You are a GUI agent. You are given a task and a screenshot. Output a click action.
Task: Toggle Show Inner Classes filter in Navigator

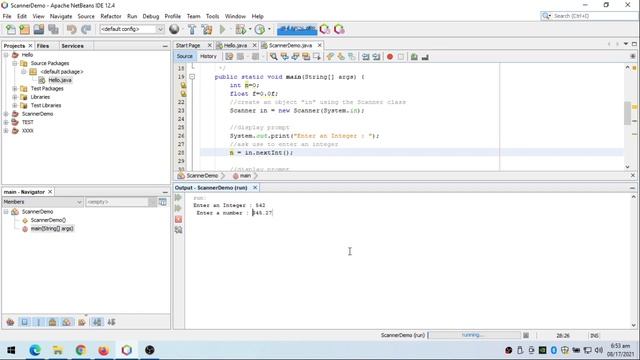(67, 322)
